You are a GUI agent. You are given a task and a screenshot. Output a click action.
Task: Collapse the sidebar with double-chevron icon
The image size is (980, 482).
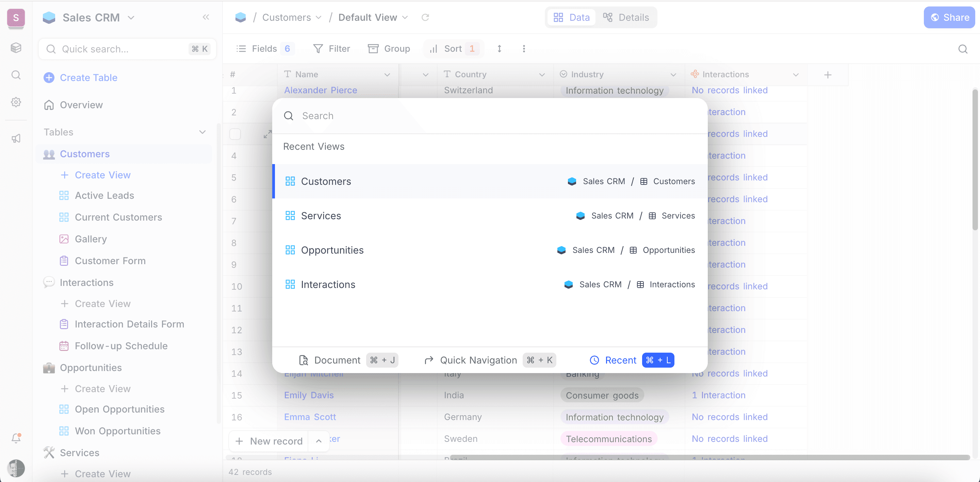point(206,17)
